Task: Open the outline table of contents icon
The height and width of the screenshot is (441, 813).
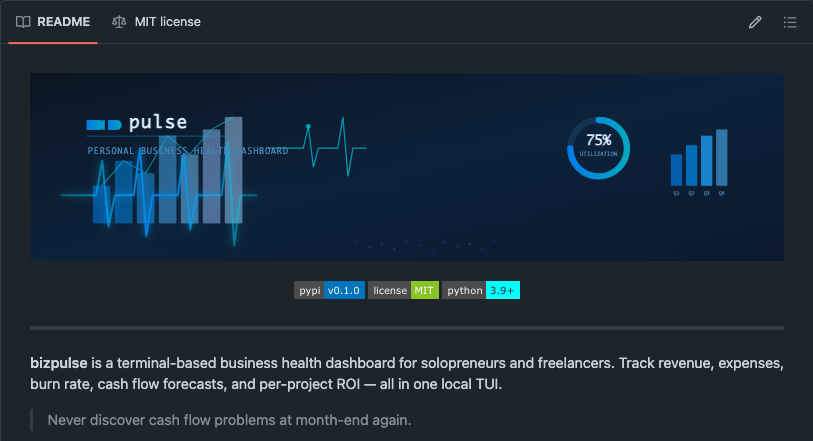Action: [790, 22]
